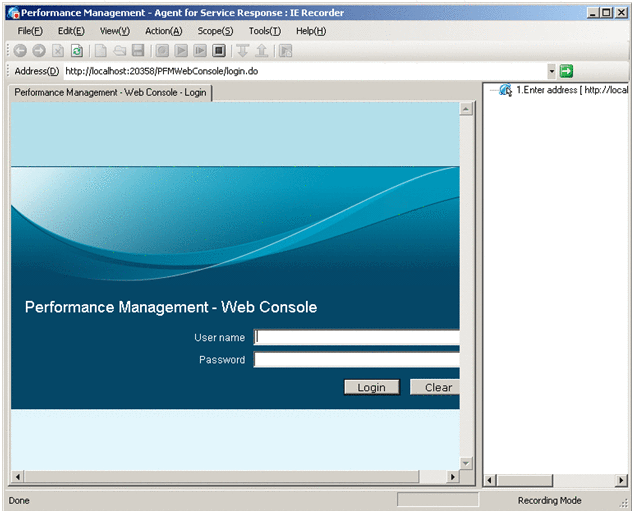This screenshot has width=635, height=515.
Task: Select the Web Console - Login tab
Action: pyautogui.click(x=110, y=92)
